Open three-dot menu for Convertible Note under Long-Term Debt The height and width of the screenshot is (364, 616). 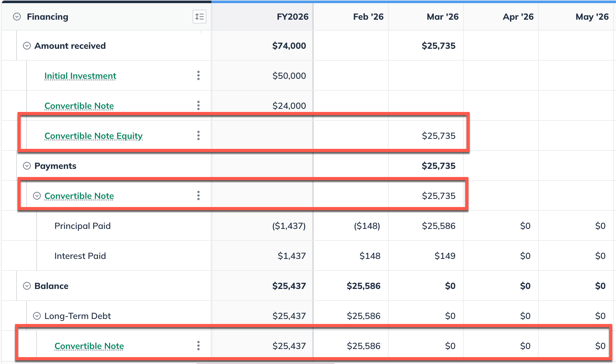pyautogui.click(x=198, y=346)
